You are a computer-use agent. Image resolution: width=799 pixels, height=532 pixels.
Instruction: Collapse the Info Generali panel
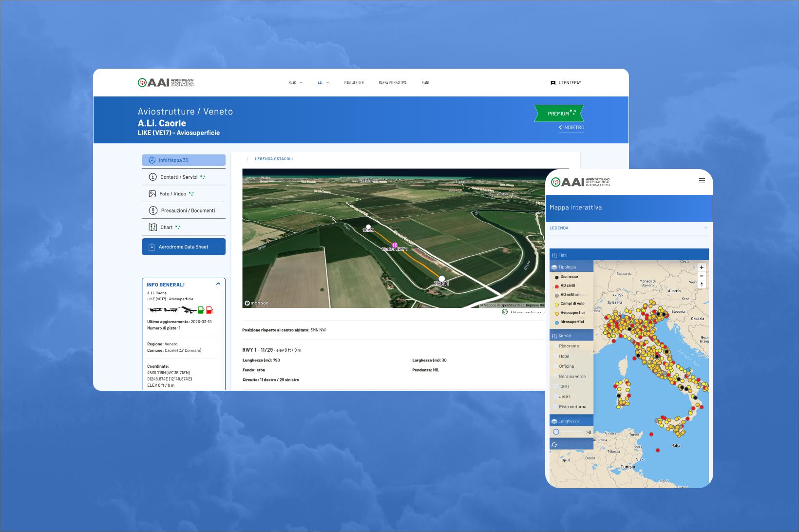click(218, 284)
